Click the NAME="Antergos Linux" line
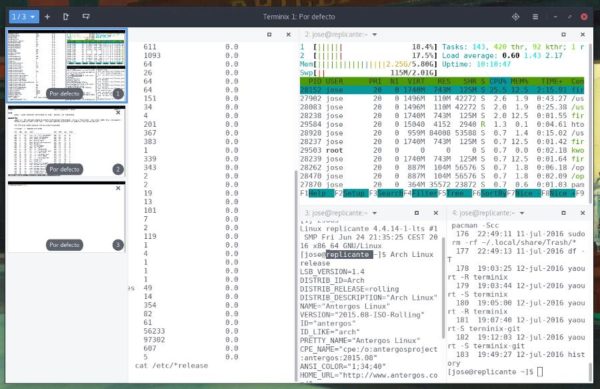The width and height of the screenshot is (600, 389). 345,306
